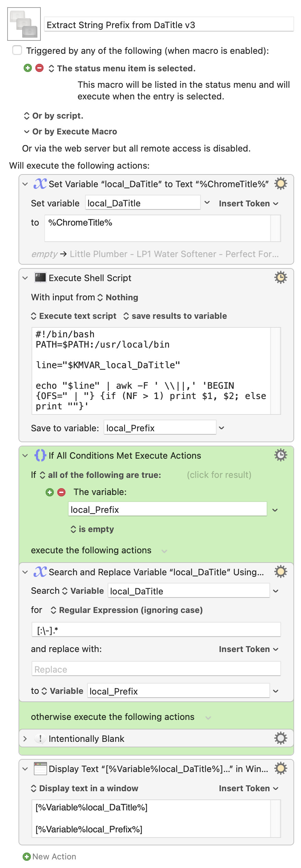Screen dimensions: 301x868
Task: Collapse the Or by Execute Macro section
Action: (26, 132)
